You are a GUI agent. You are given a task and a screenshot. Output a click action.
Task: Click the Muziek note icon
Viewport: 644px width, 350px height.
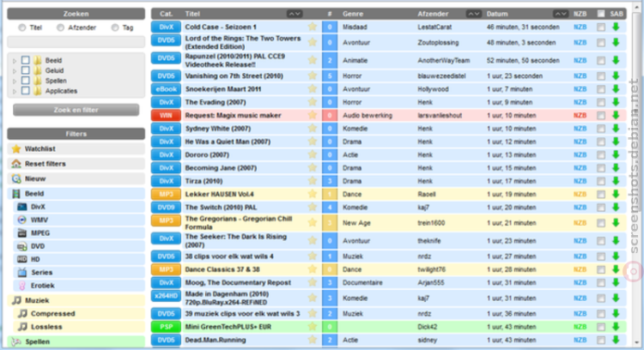(x=16, y=300)
